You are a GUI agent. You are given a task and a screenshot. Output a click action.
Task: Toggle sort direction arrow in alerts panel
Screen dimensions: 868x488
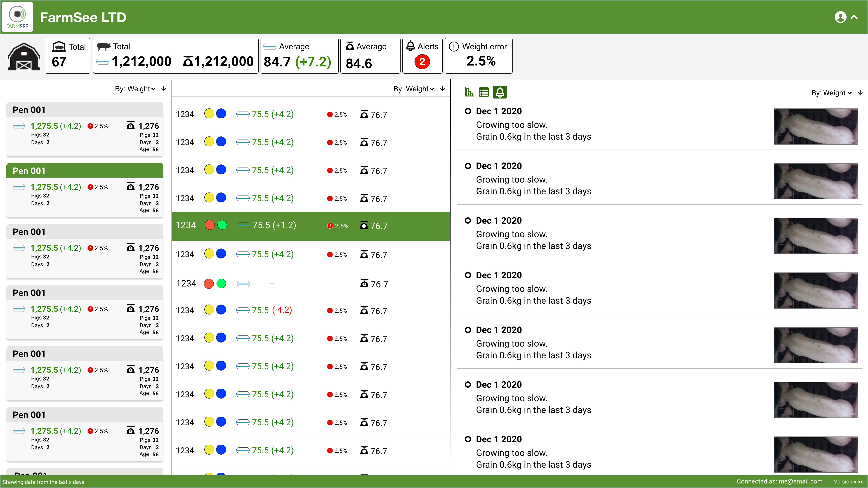[860, 93]
